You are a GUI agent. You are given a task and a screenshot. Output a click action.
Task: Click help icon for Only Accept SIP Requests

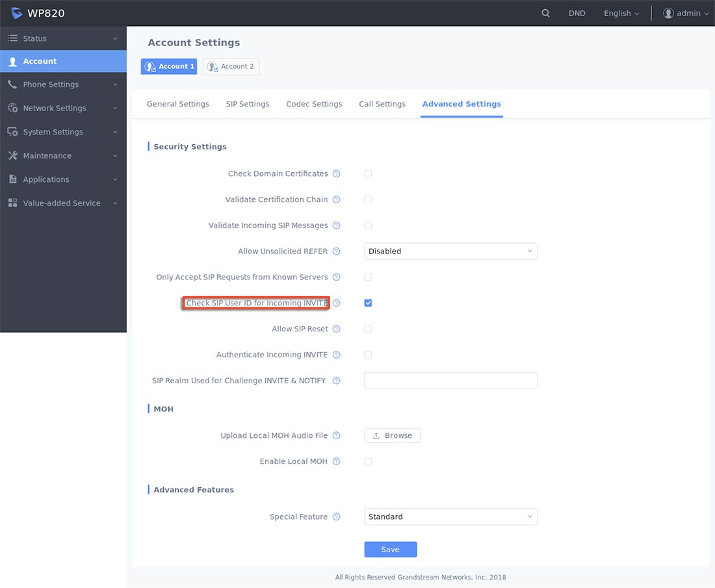(x=337, y=277)
